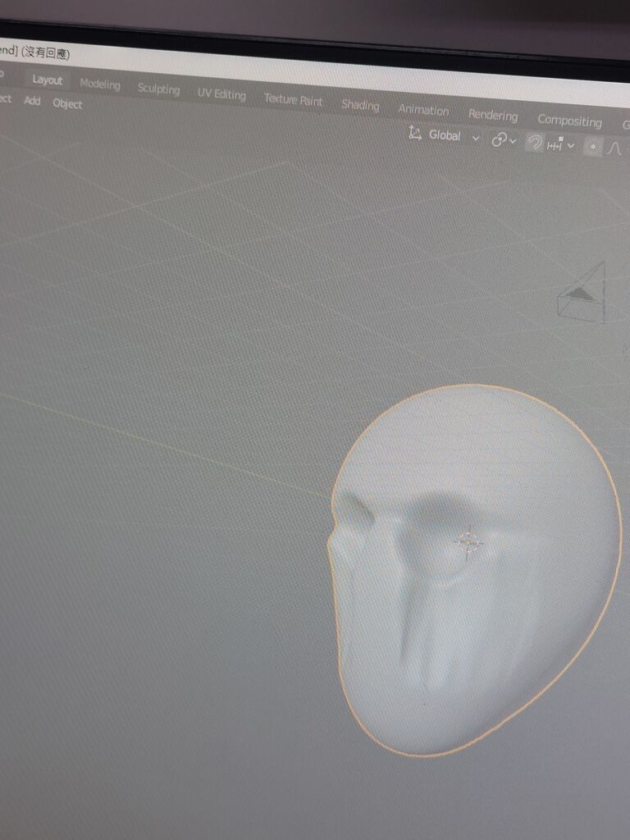Viewport: 630px width, 840px height.
Task: Click the 3D cursor on the head
Action: tap(469, 543)
